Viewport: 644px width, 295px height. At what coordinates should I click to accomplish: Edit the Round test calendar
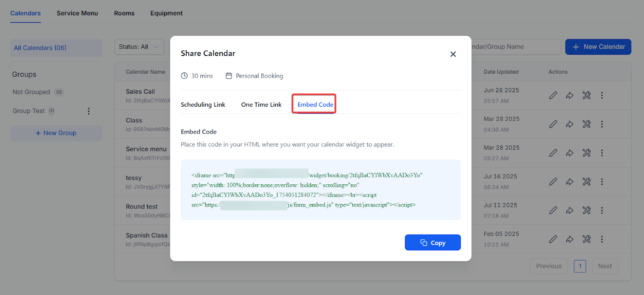553,210
